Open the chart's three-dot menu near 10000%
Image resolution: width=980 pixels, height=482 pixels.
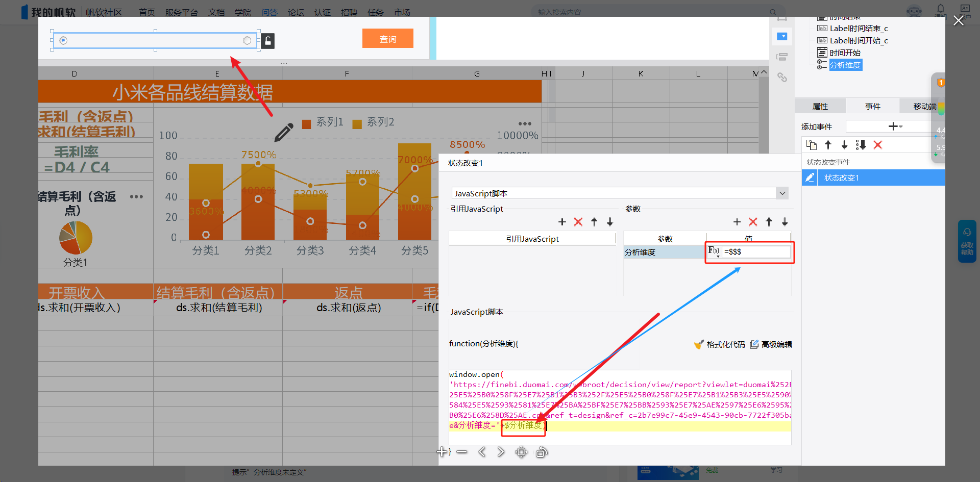pyautogui.click(x=525, y=124)
